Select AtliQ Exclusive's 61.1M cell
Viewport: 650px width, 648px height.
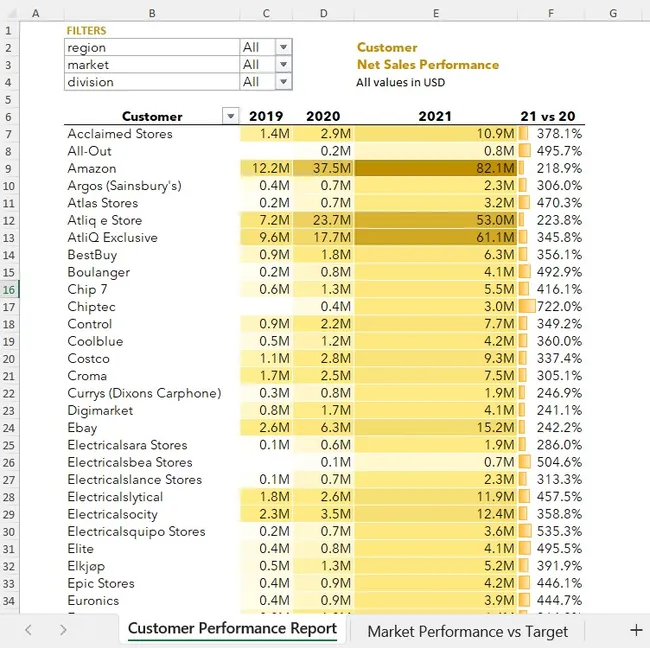point(436,238)
